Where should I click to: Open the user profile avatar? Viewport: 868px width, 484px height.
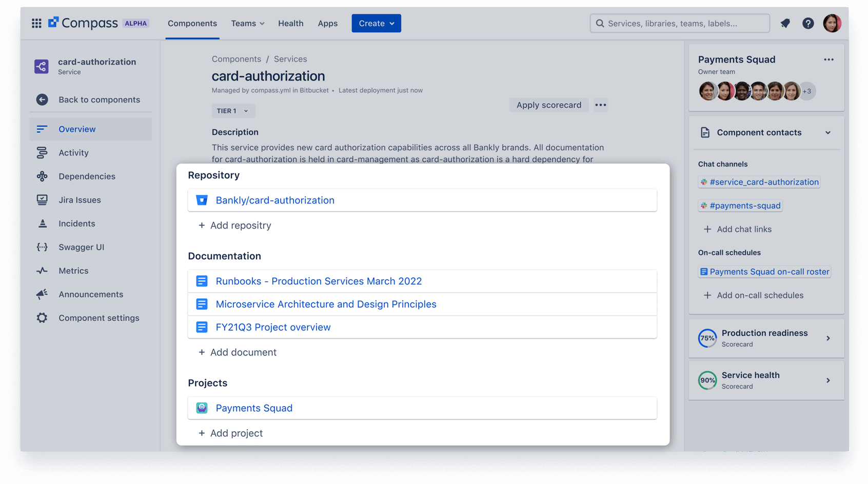832,23
